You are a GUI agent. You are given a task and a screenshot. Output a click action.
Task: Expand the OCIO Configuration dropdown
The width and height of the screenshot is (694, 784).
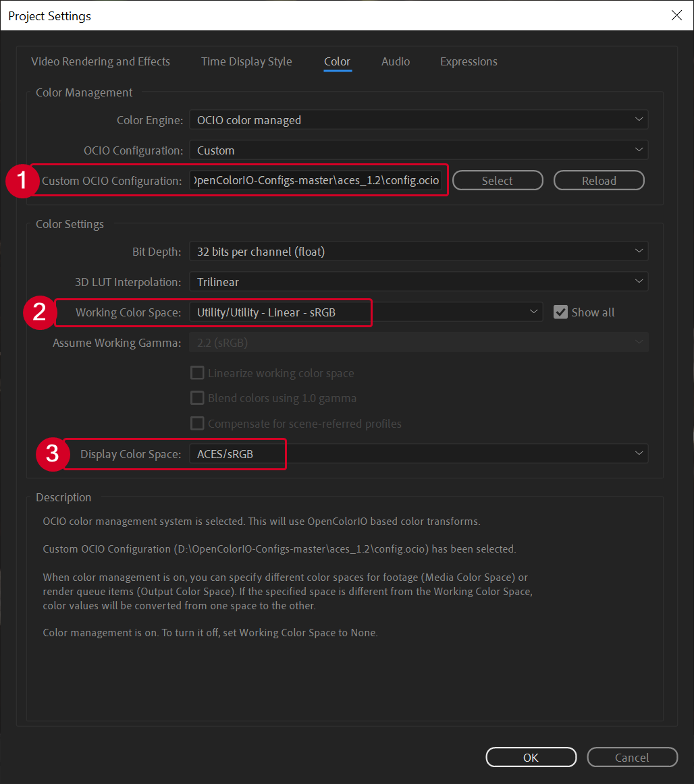419,150
